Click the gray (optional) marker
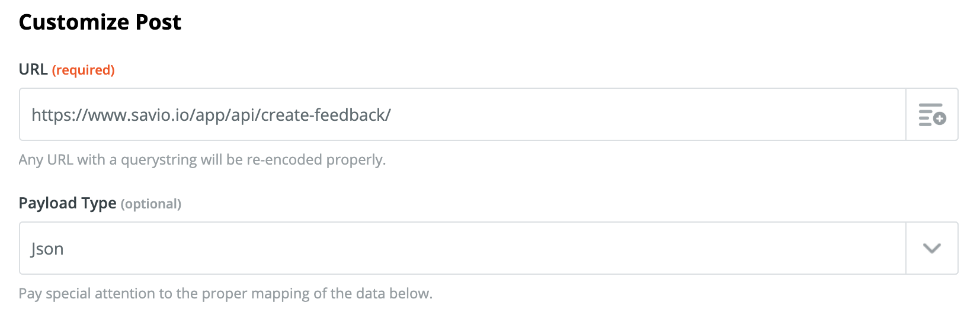 pos(151,204)
